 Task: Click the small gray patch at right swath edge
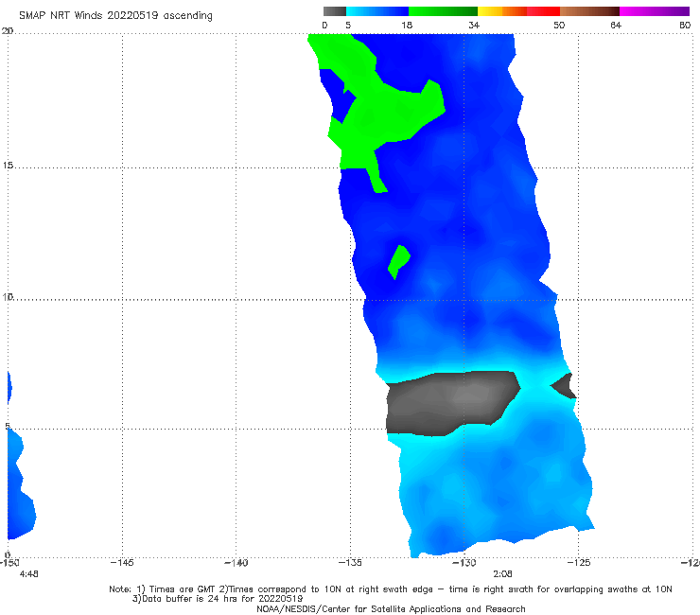point(565,386)
